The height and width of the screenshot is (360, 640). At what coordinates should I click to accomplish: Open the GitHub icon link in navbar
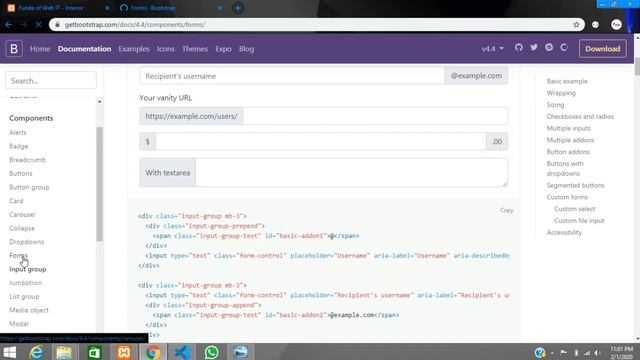tap(519, 48)
